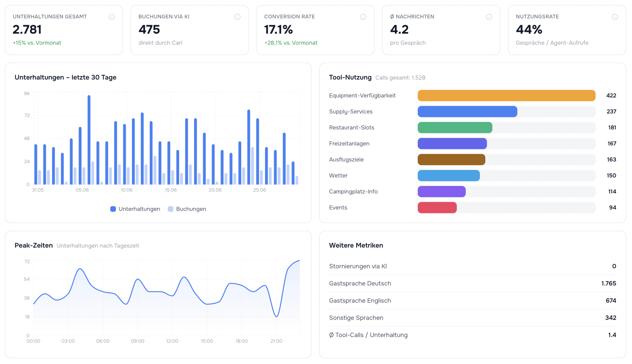The image size is (632, 364).
Task: Click the Campingplatz-Info label
Action: coord(353,192)
